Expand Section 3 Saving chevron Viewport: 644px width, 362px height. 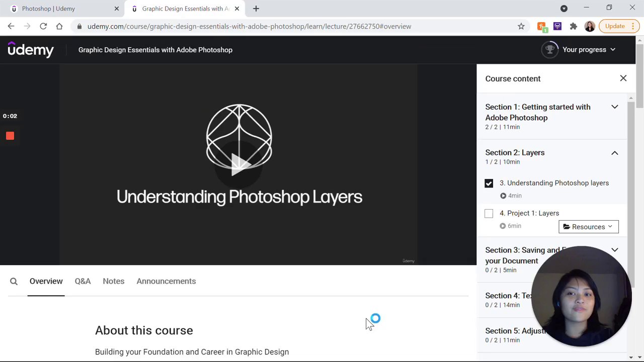(x=614, y=250)
